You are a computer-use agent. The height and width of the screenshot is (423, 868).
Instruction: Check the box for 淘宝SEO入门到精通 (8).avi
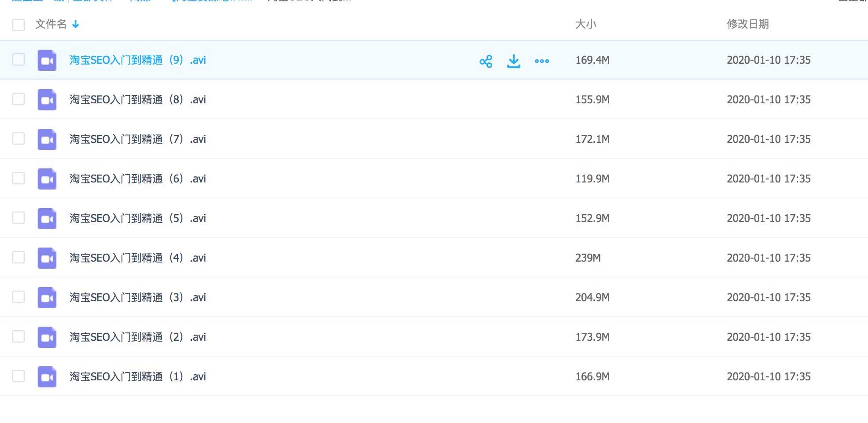pyautogui.click(x=18, y=99)
